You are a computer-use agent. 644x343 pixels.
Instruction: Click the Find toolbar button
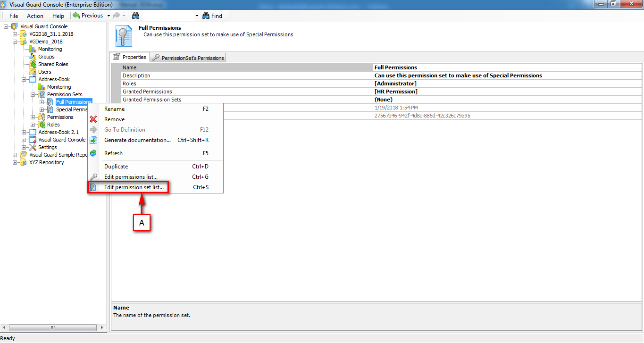[212, 16]
